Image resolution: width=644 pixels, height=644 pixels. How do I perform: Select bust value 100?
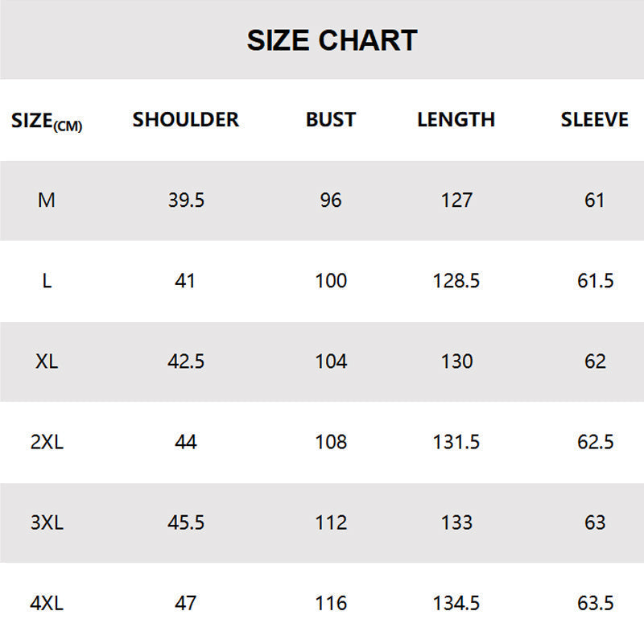pyautogui.click(x=331, y=281)
